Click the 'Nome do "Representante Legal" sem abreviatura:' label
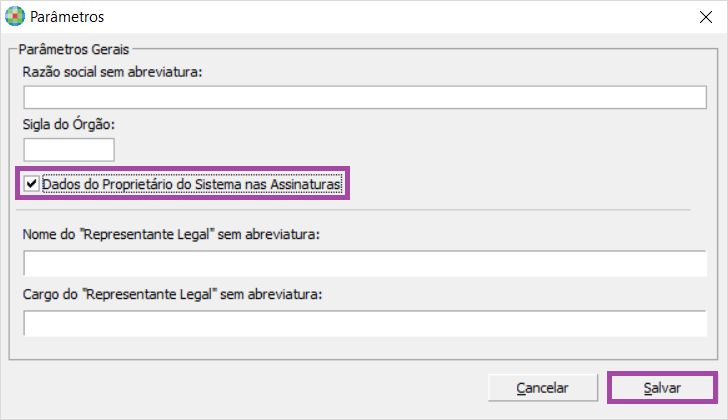The width and height of the screenshot is (728, 420). coord(171,234)
